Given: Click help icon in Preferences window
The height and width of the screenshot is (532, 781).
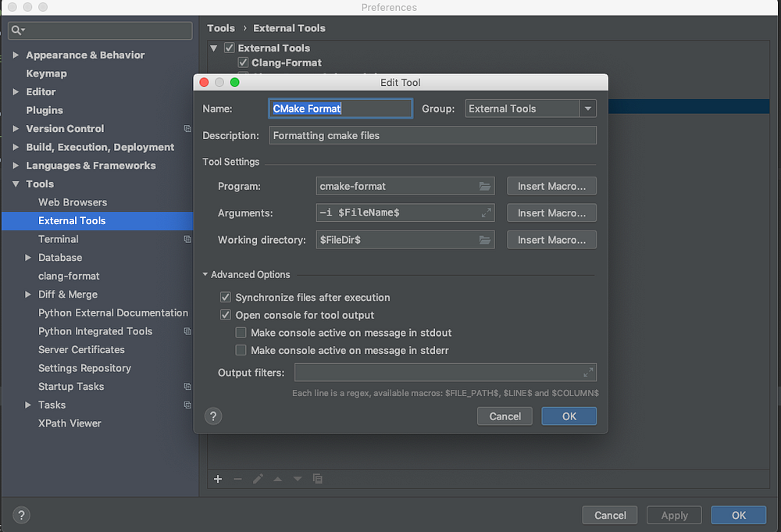Looking at the screenshot, I should point(21,515).
